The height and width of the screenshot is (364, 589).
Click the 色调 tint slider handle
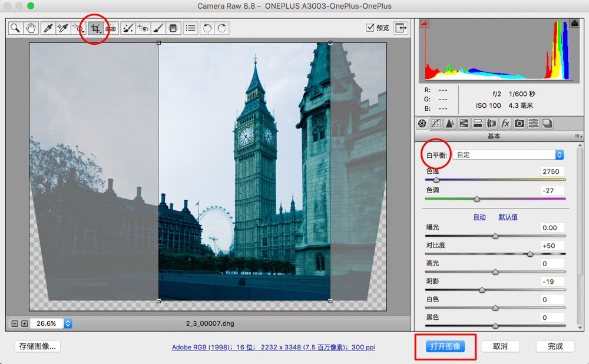point(477,199)
